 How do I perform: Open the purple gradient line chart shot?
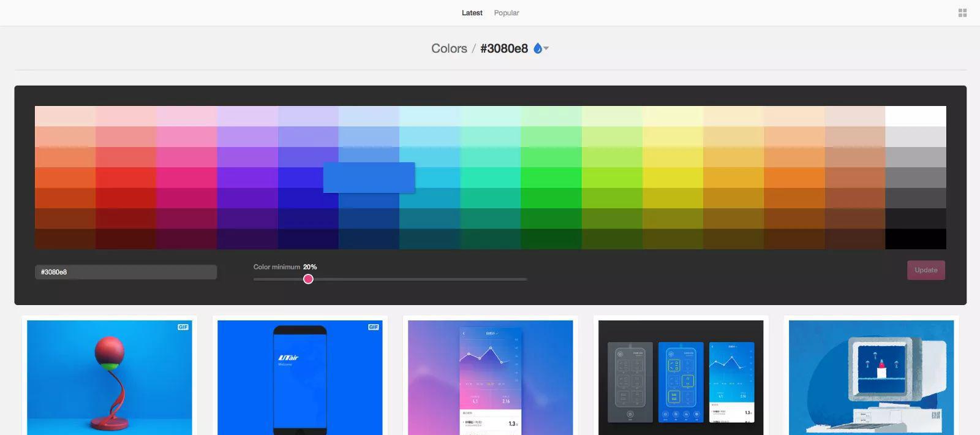(491, 377)
